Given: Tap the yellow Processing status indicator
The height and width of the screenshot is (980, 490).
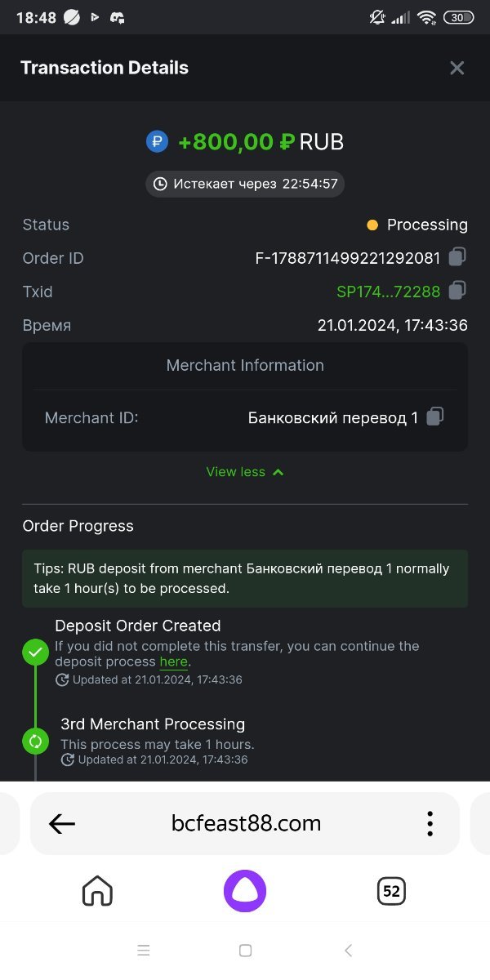Looking at the screenshot, I should coord(372,225).
